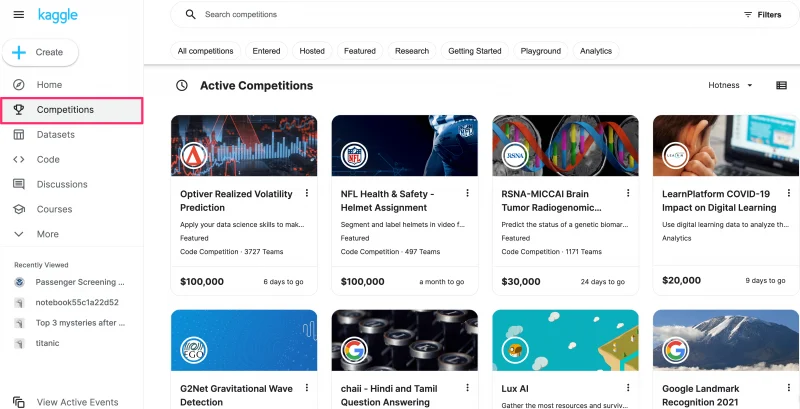
Task: Click the $100,000 prize on Optiver card
Action: point(202,282)
